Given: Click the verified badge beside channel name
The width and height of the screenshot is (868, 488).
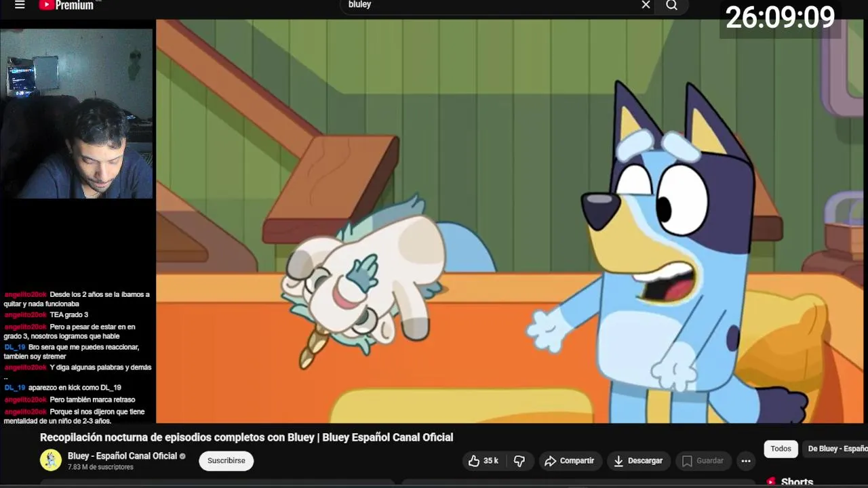Looking at the screenshot, I should [x=182, y=457].
